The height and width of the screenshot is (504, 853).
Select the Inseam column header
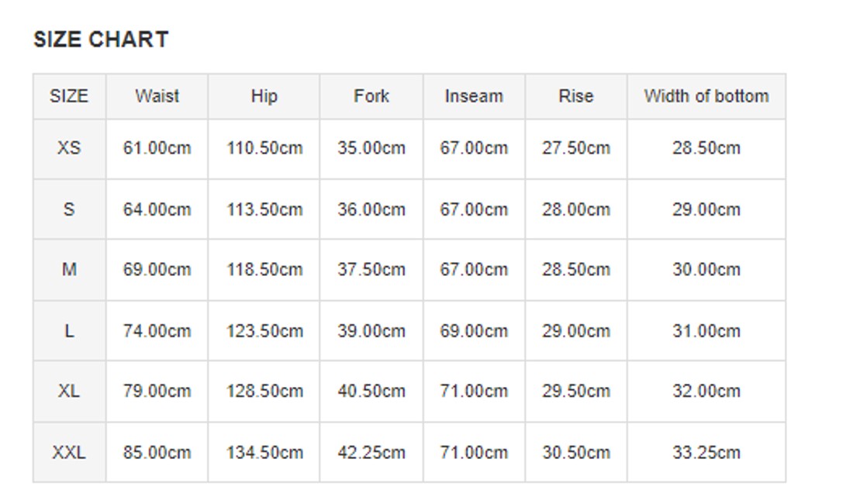click(x=474, y=96)
